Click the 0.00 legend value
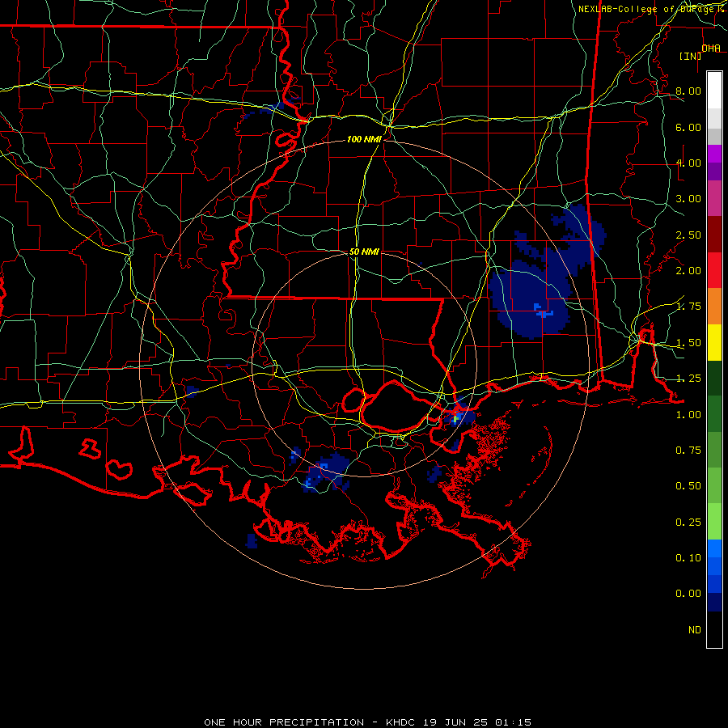 (x=688, y=594)
